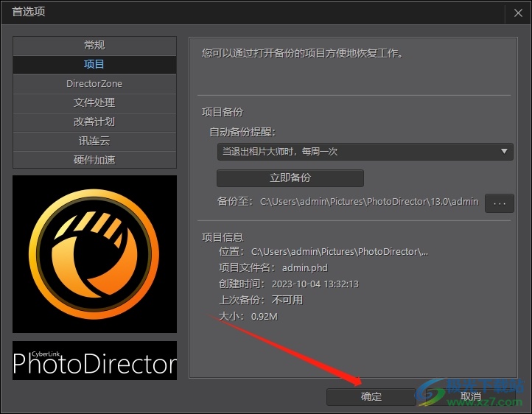The width and height of the screenshot is (532, 414).
Task: Click the 项目信息 section heading
Action: coord(223,237)
